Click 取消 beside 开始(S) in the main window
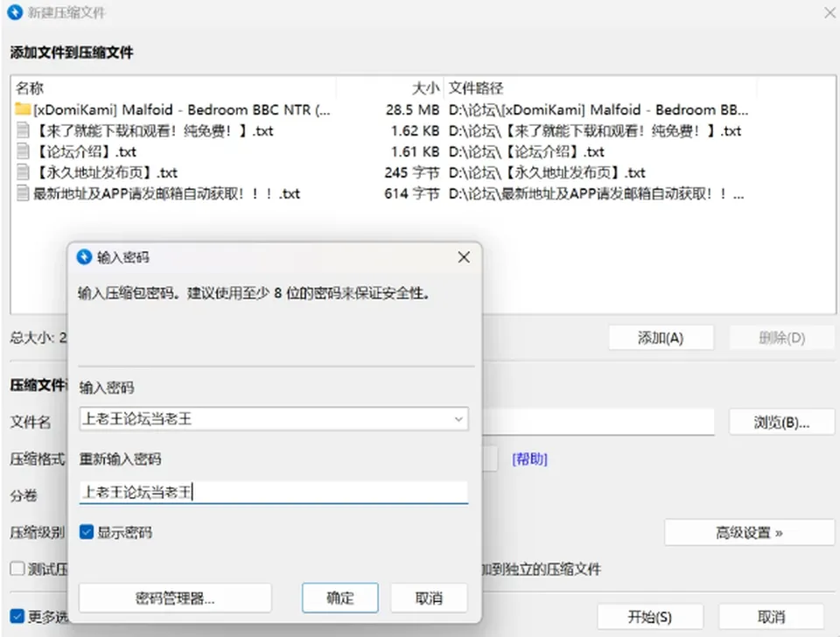840x637 pixels. [772, 617]
